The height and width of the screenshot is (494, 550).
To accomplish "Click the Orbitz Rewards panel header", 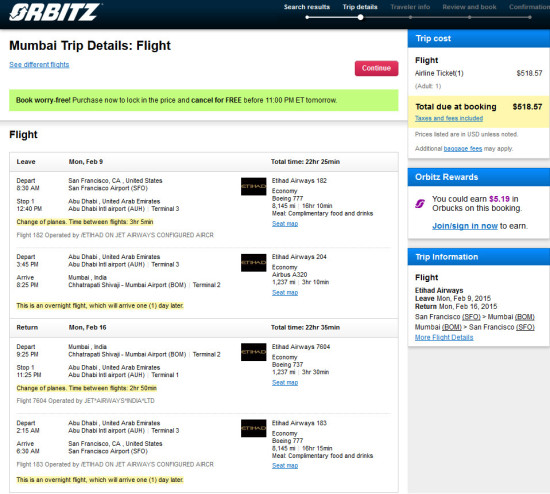I will click(479, 177).
